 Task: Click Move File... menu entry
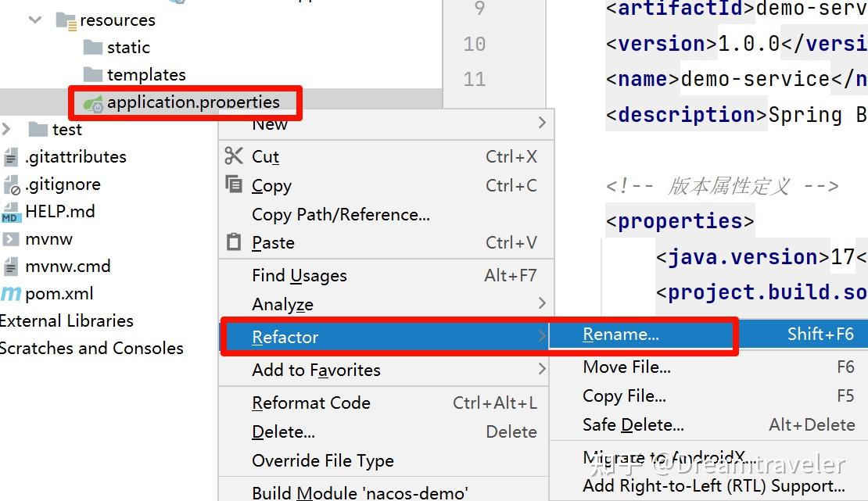626,367
